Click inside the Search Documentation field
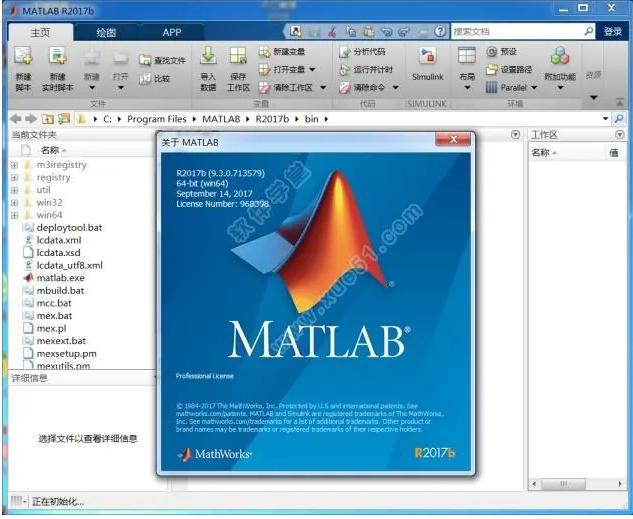This screenshot has width=633, height=519. (x=517, y=31)
